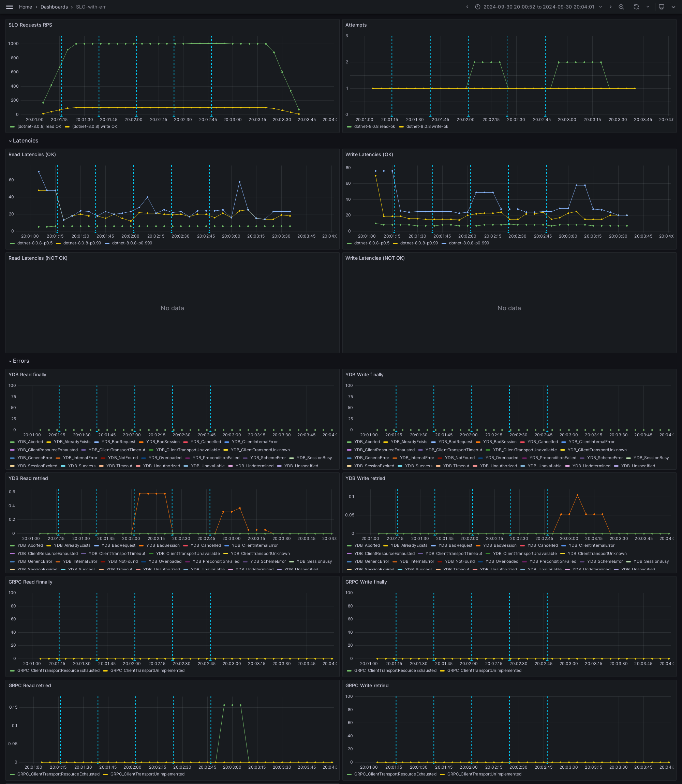Screen dimensions: 682x784
Task: Toggle p0.5 series in Read Latencies (OK) legend
Action: (35, 243)
